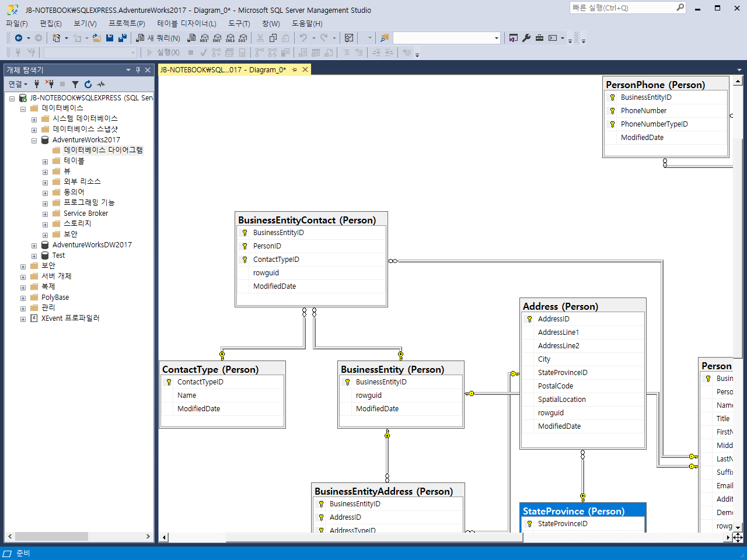Open the 파일(F) menu
The width and height of the screenshot is (747, 560).
17,23
